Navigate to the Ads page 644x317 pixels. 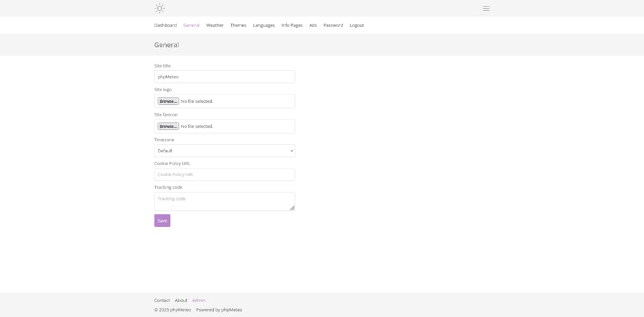point(313,26)
